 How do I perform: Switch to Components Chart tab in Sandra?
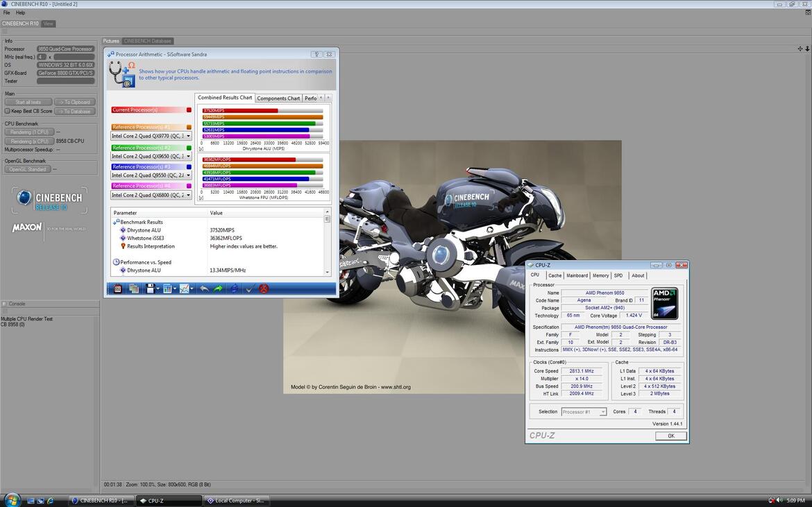tap(278, 98)
